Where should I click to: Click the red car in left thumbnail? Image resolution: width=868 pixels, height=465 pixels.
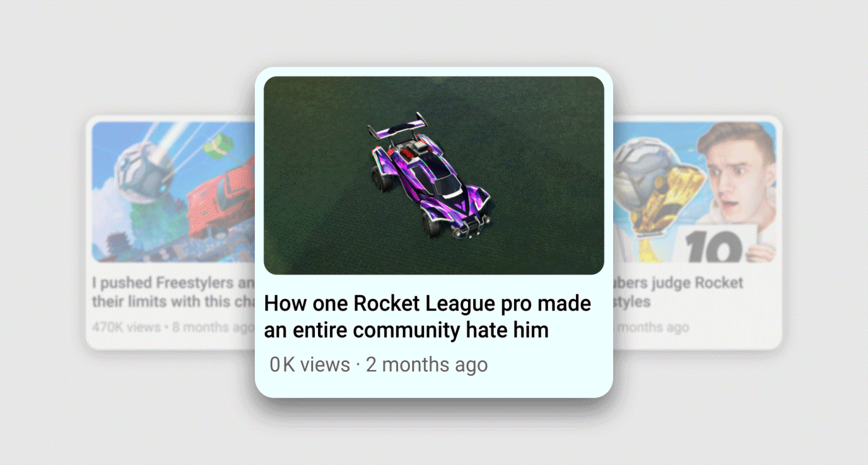click(223, 198)
